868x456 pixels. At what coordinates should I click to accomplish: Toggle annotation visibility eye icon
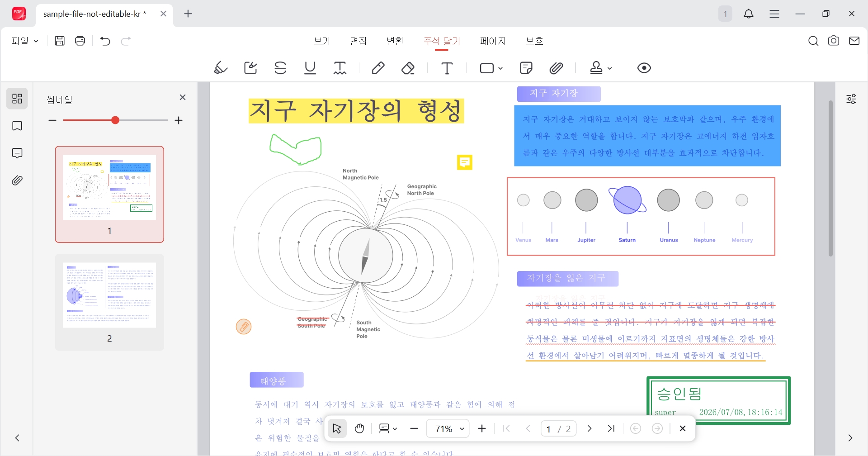pos(644,68)
